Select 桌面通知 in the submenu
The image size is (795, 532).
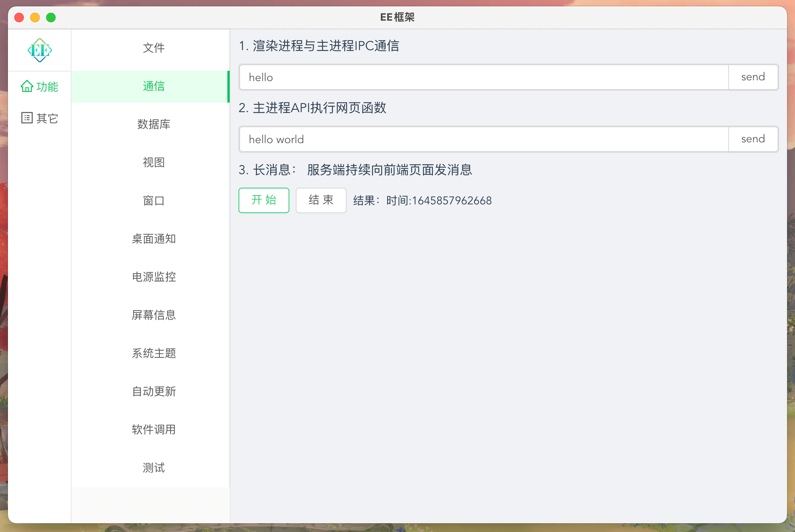(153, 239)
